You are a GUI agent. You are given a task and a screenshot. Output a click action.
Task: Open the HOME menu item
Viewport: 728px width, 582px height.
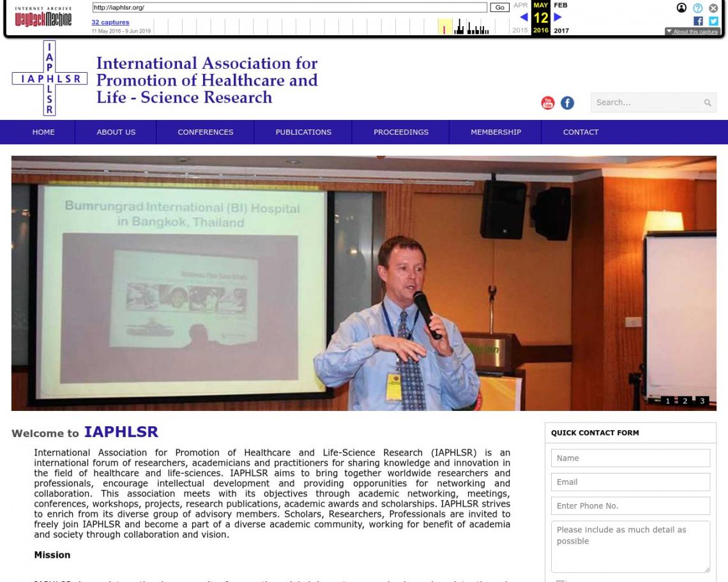(x=43, y=132)
